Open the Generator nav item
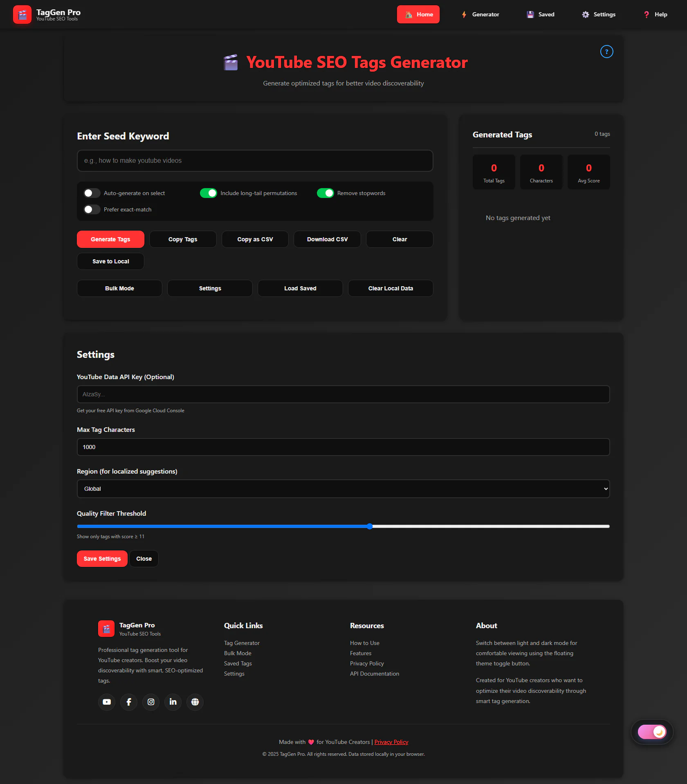The image size is (687, 784). click(480, 14)
